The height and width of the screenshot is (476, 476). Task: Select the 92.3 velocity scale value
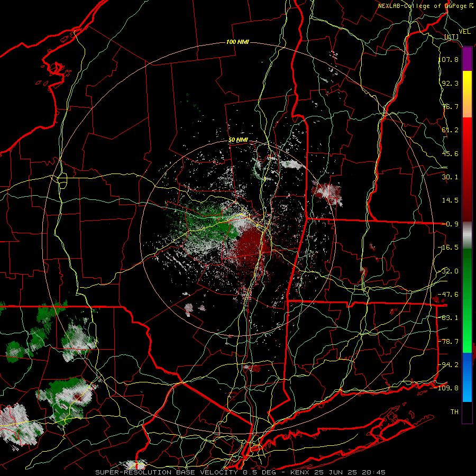450,83
